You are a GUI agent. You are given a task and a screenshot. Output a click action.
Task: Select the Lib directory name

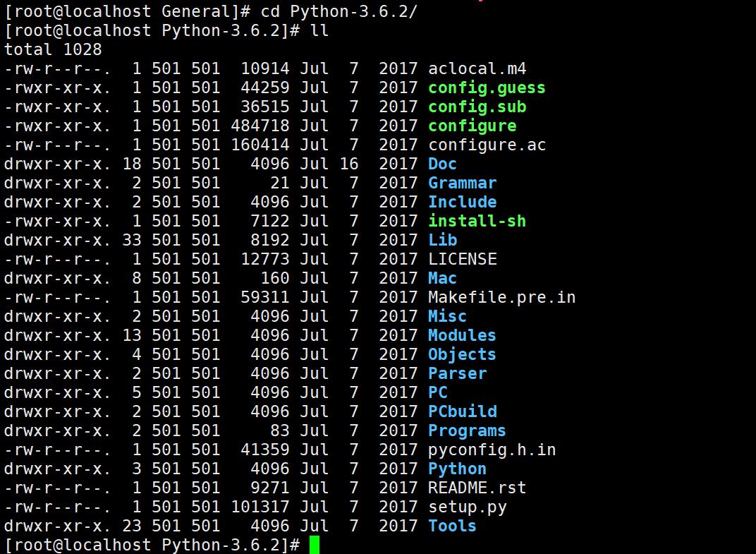[443, 241]
